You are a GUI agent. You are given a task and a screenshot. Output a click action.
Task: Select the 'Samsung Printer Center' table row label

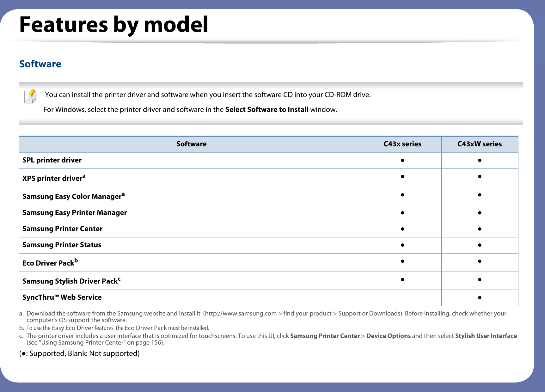point(62,229)
